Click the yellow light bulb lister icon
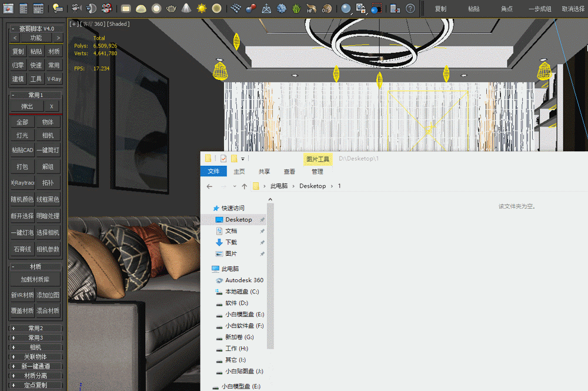The height and width of the screenshot is (391, 588). [x=58, y=8]
